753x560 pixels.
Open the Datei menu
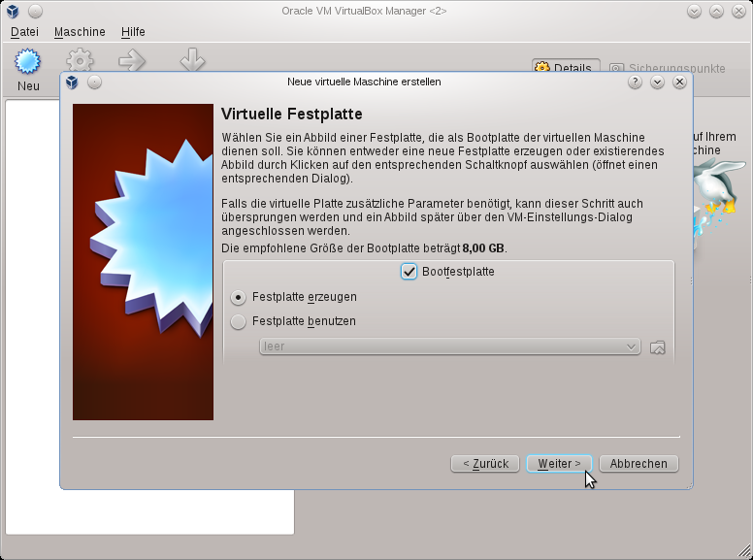coord(24,32)
